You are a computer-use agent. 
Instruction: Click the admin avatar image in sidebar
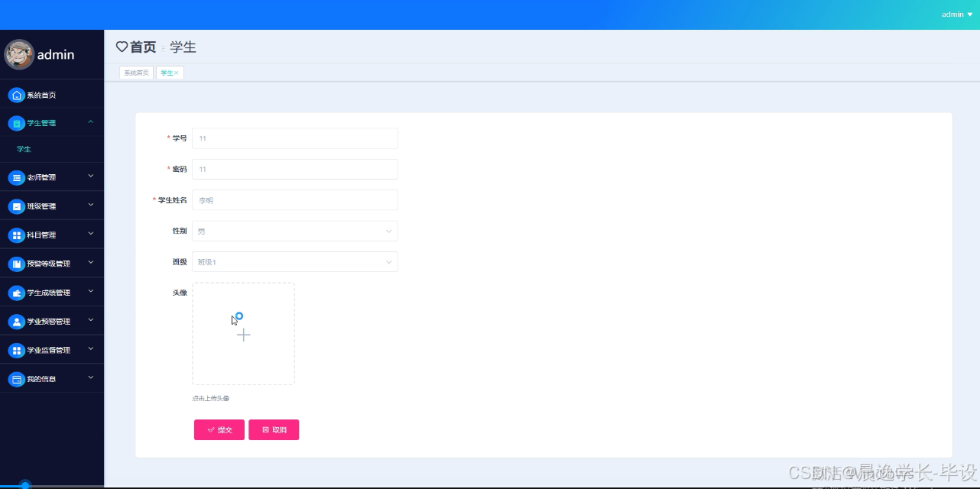click(x=19, y=54)
